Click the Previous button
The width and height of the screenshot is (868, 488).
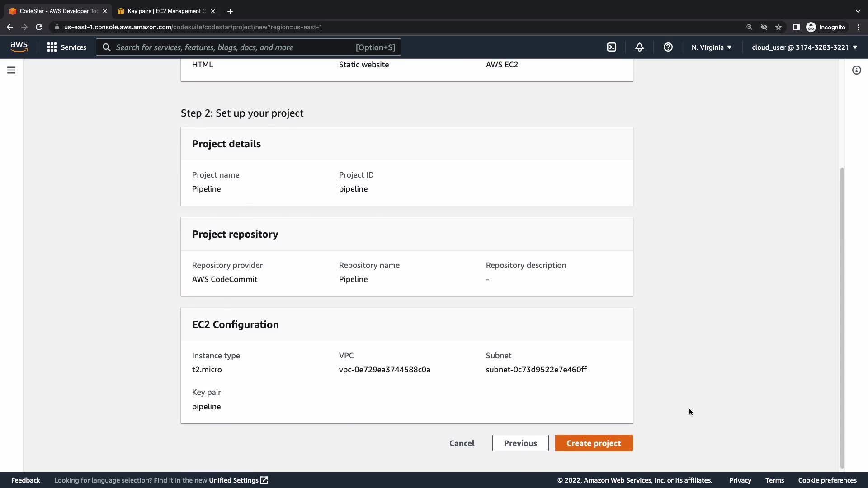(520, 443)
